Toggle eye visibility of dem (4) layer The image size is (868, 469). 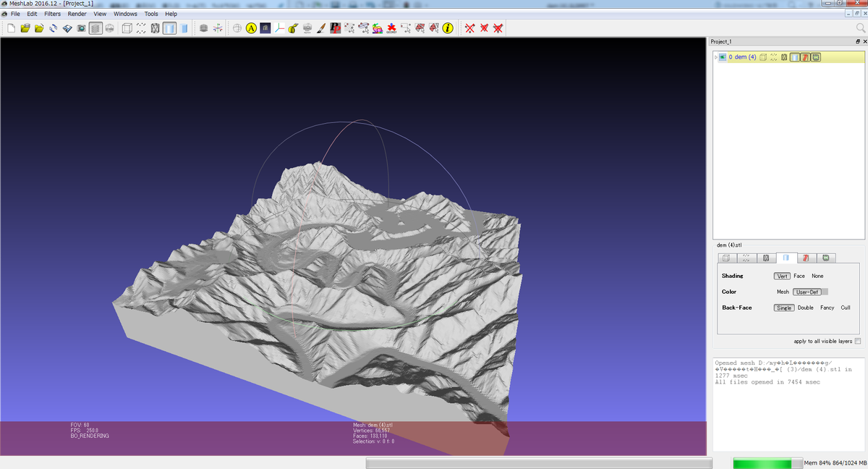point(723,56)
